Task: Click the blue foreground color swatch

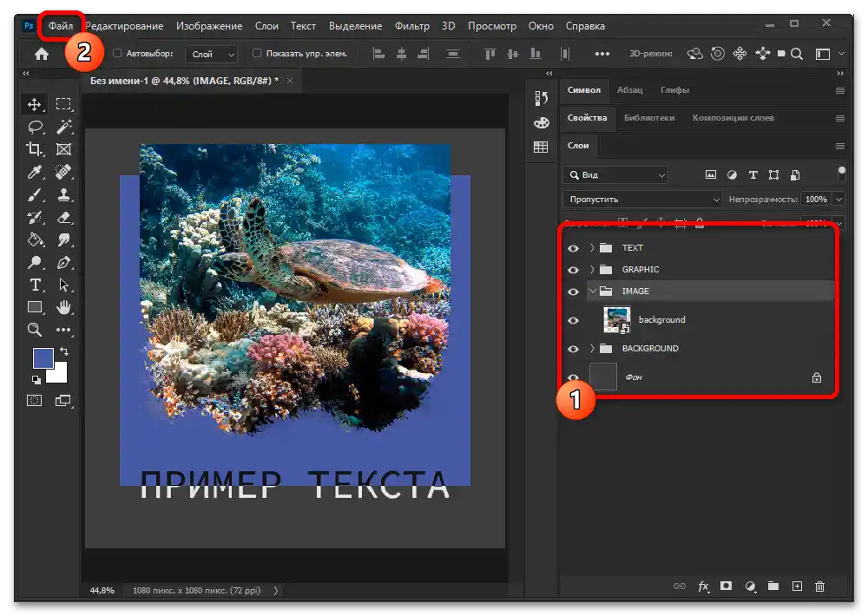Action: click(x=43, y=357)
